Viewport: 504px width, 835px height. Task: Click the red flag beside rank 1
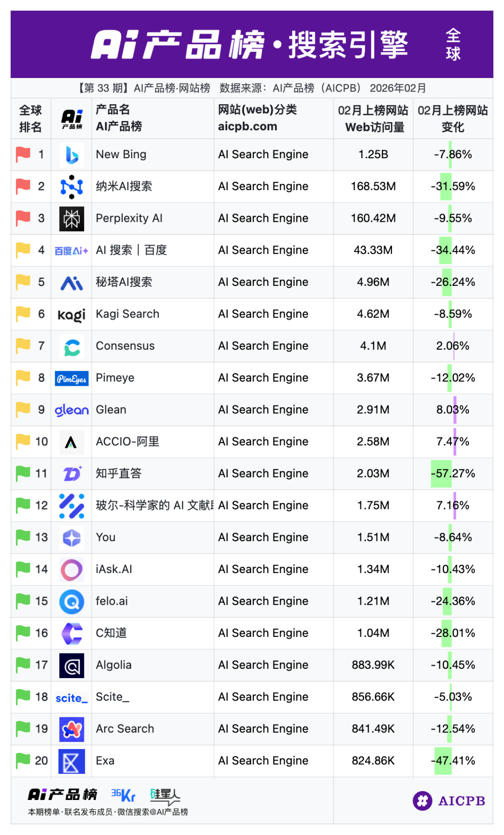[x=23, y=154]
